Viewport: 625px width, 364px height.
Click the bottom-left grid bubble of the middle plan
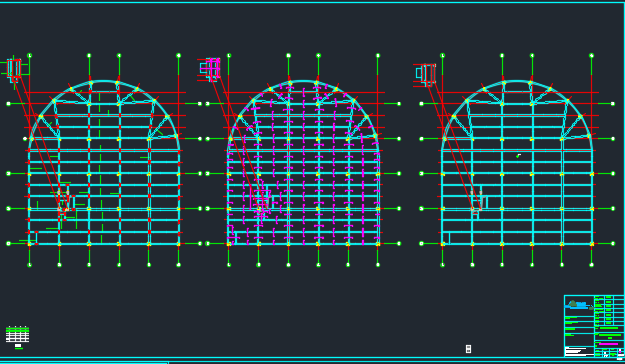point(229,265)
